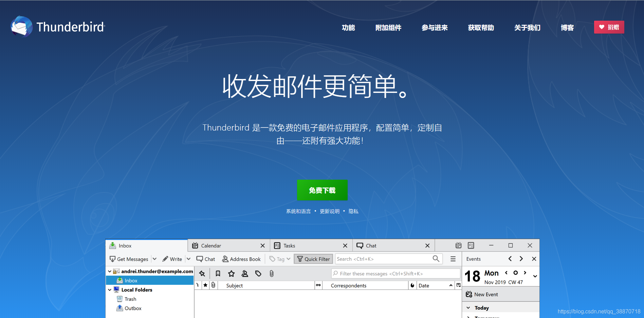The width and height of the screenshot is (644, 318).
Task: Open column picker icon
Action: pyautogui.click(x=458, y=285)
